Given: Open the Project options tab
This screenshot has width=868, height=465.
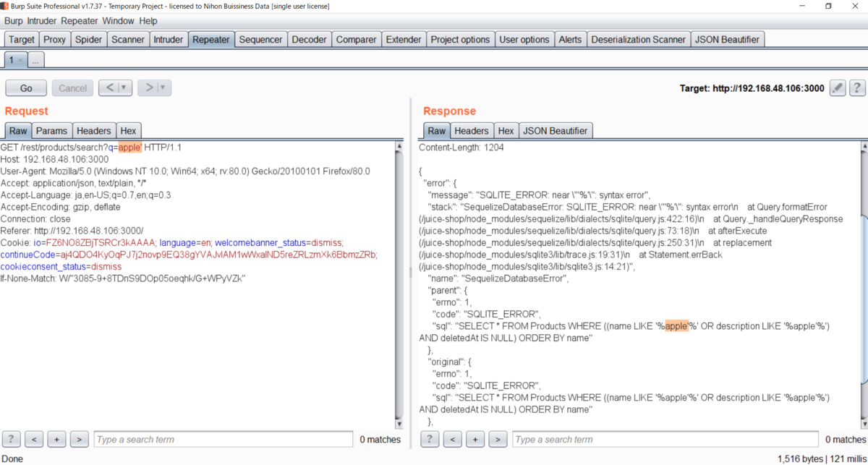Looking at the screenshot, I should point(460,40).
